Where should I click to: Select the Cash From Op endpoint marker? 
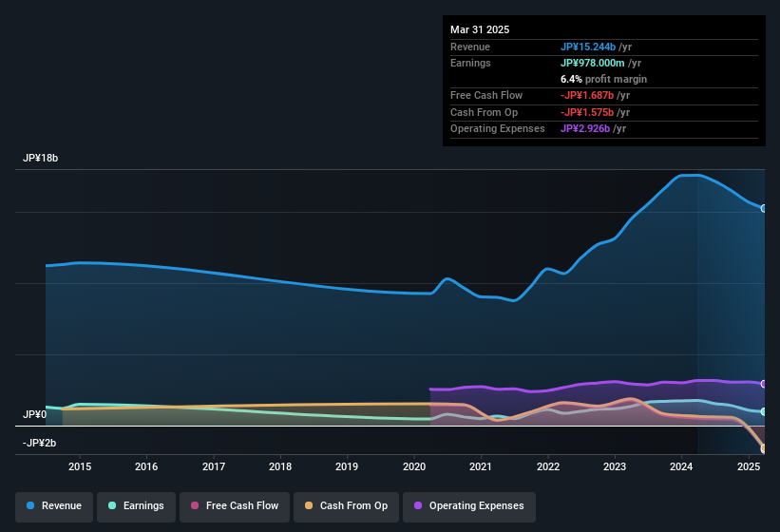(764, 448)
